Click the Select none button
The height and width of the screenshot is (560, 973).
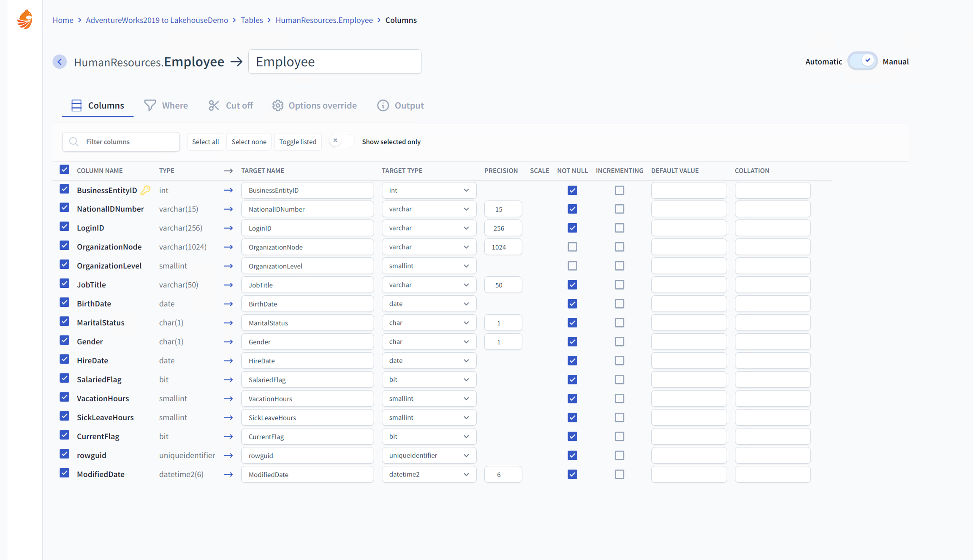[x=249, y=142]
